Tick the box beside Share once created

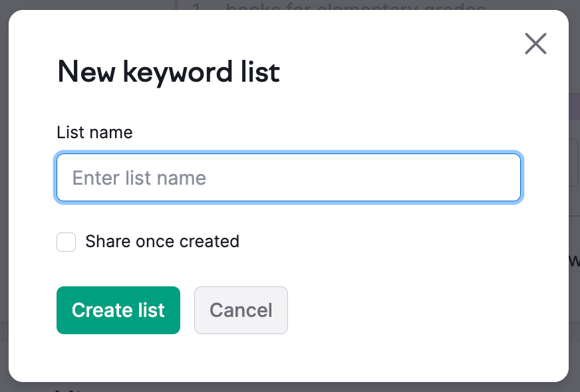pos(66,242)
